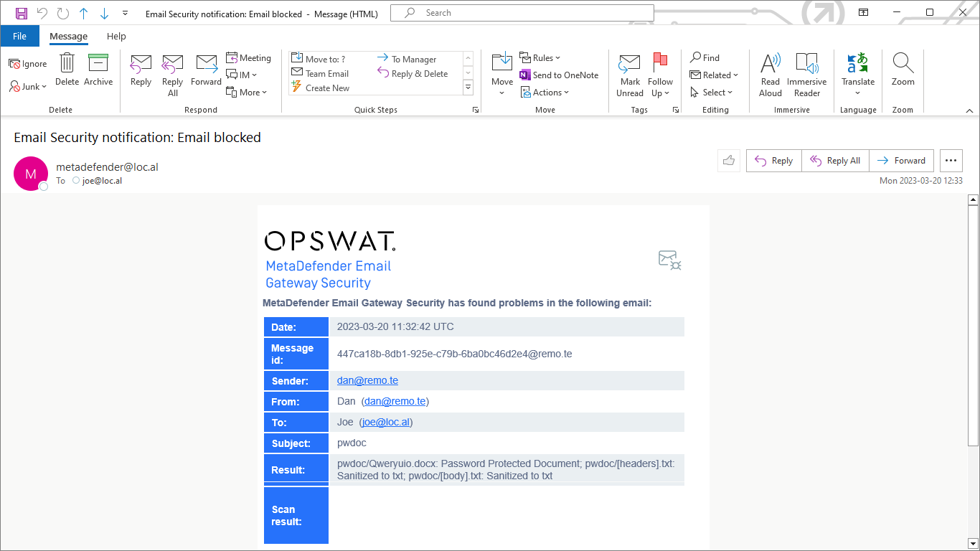Screen dimensions: 980x551
Task: Open the File tab
Action: click(19, 36)
